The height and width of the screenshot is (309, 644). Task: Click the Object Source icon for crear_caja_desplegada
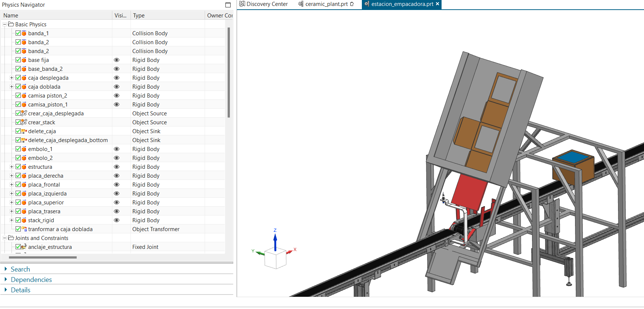[x=24, y=113]
